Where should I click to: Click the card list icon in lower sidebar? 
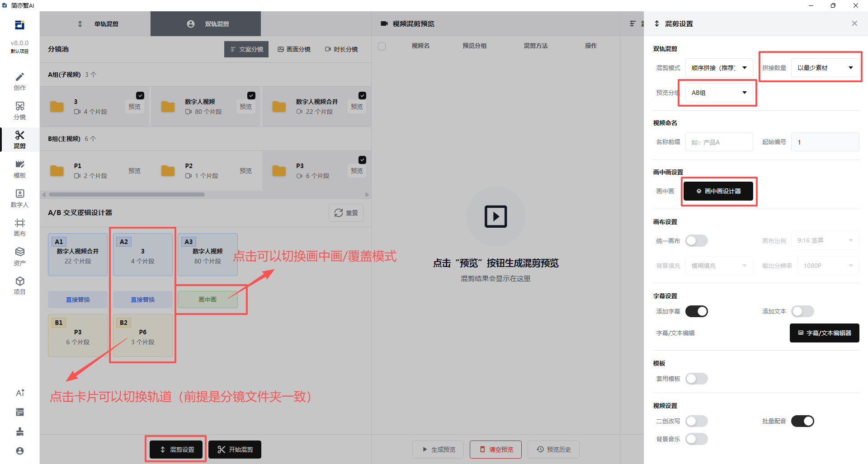tap(20, 412)
